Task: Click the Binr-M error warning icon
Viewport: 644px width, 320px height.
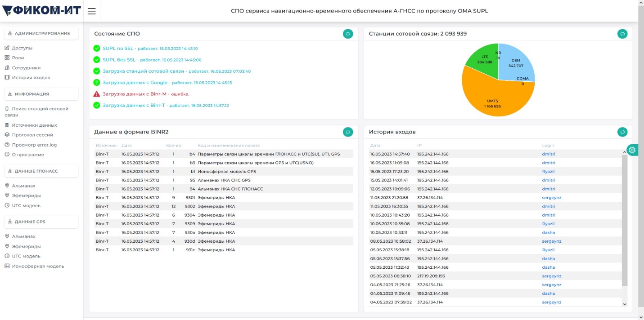Action: (96, 94)
